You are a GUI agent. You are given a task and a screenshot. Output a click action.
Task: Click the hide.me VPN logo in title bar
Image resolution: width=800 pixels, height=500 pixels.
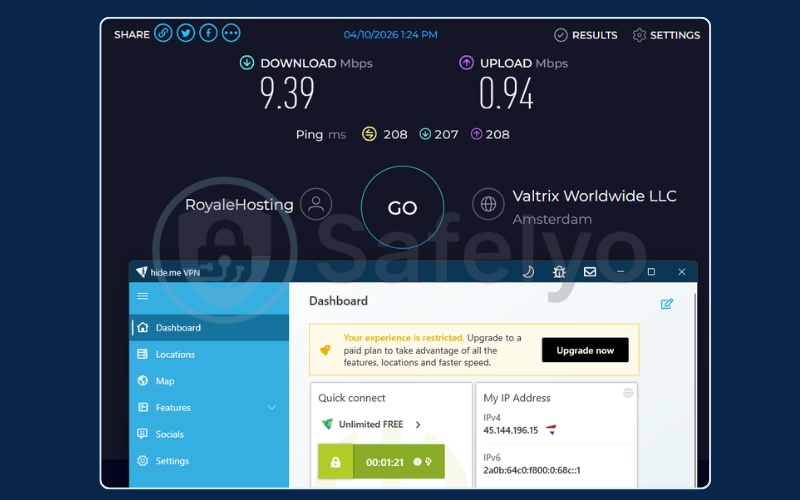pyautogui.click(x=142, y=272)
